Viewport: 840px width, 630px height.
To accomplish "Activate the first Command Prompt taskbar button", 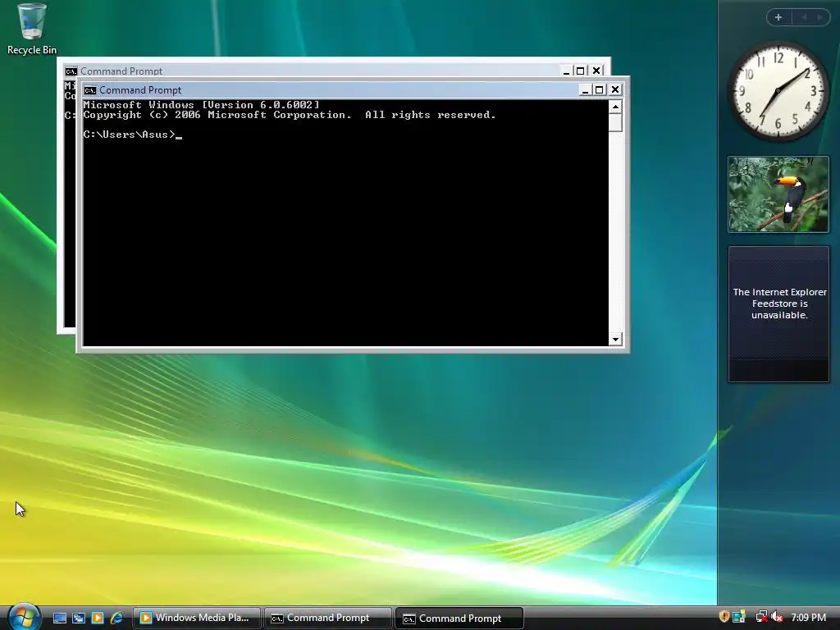I will 328,618.
